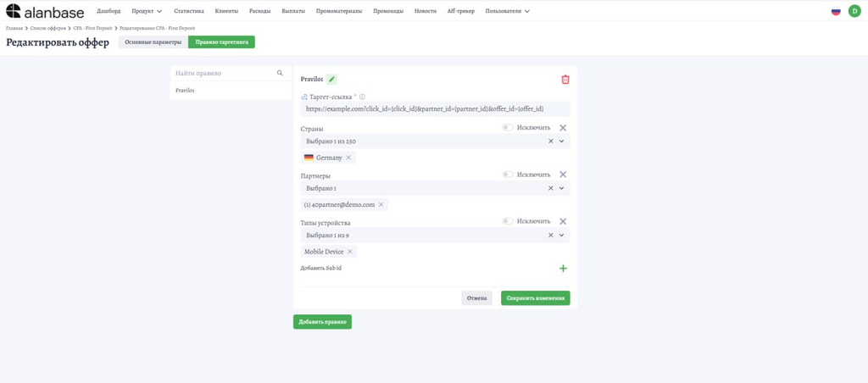Click the info icon next to Таргет-ссылка
Viewport: 868px width, 383px height.
[x=362, y=97]
